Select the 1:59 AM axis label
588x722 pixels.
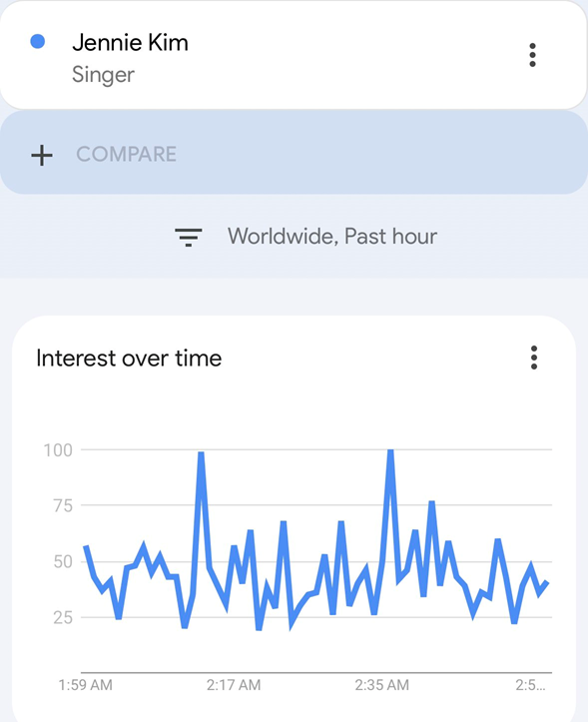click(85, 685)
